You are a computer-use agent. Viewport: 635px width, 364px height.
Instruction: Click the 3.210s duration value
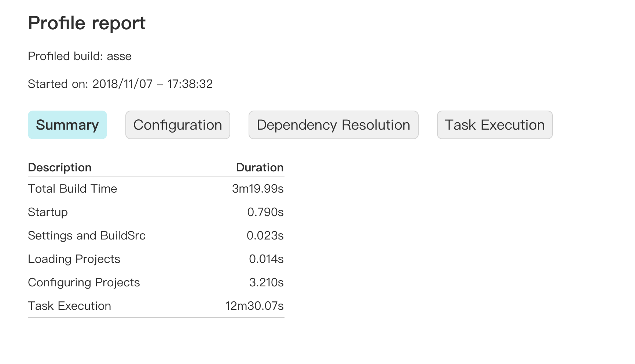pos(266,282)
